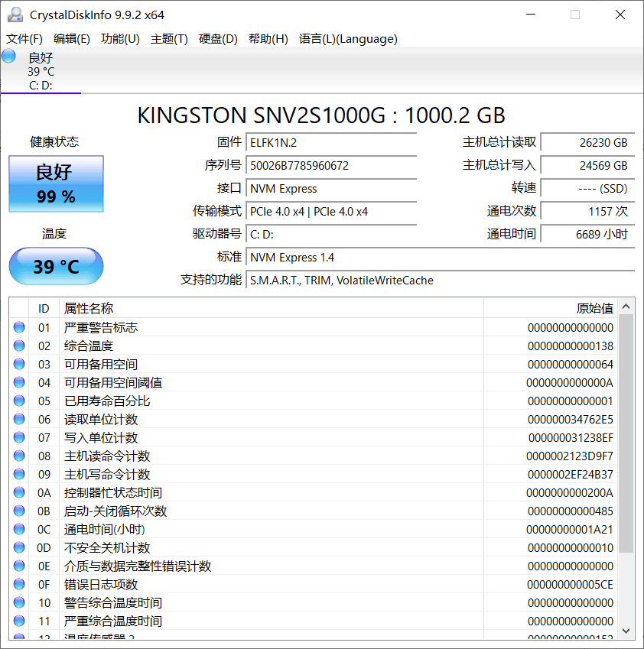Click the 39 °C temperature button
The width and height of the screenshot is (644, 649).
(56, 266)
